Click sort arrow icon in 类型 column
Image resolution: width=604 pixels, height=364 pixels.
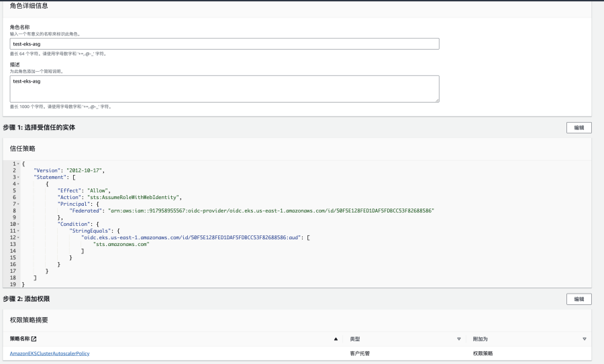(x=458, y=339)
